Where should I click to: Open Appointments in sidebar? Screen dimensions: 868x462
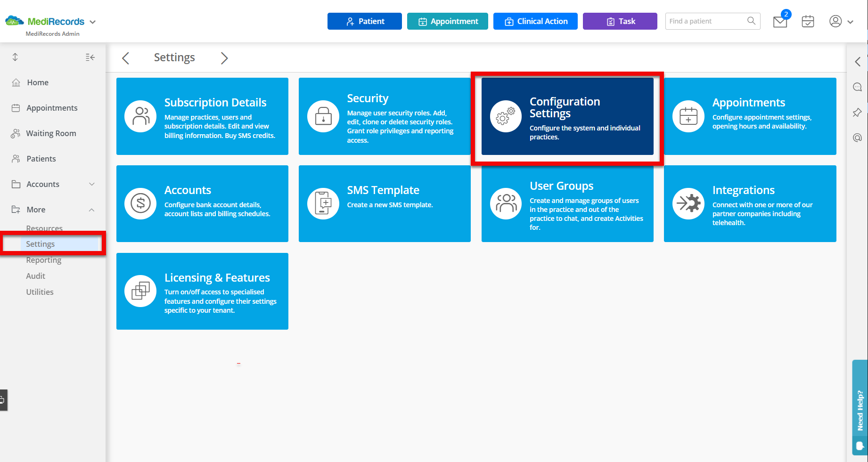(x=52, y=108)
